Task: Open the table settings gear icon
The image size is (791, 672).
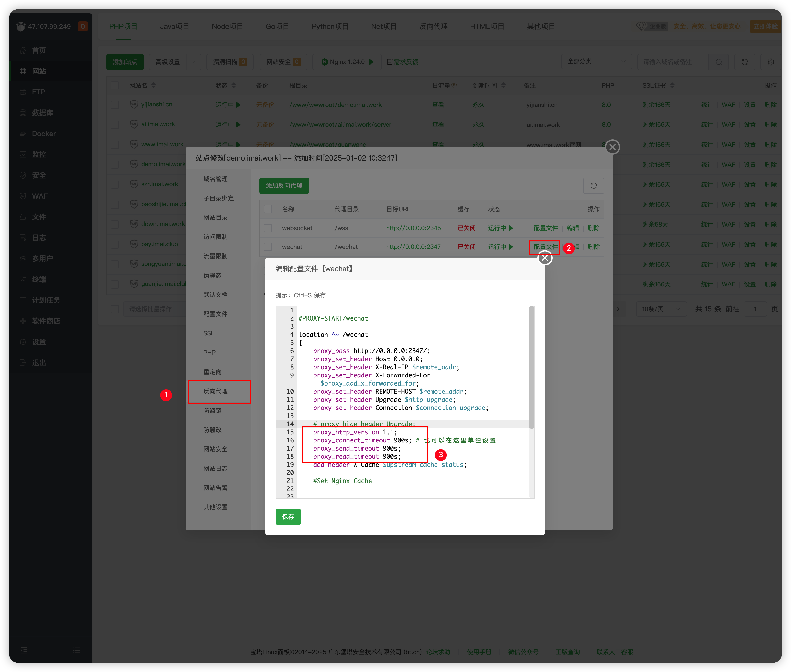Action: (x=770, y=62)
